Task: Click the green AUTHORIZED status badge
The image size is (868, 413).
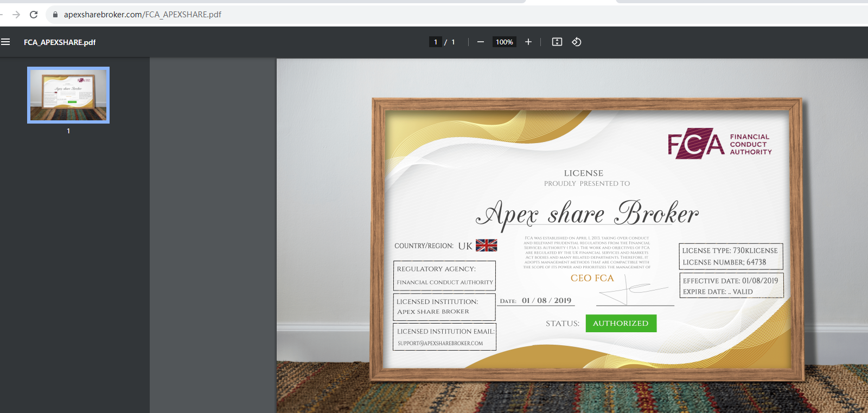Action: coord(621,324)
